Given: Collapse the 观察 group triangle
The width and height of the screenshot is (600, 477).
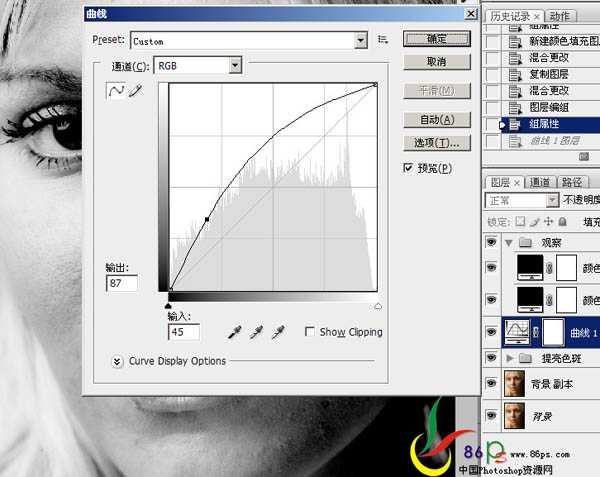Looking at the screenshot, I should click(x=509, y=243).
